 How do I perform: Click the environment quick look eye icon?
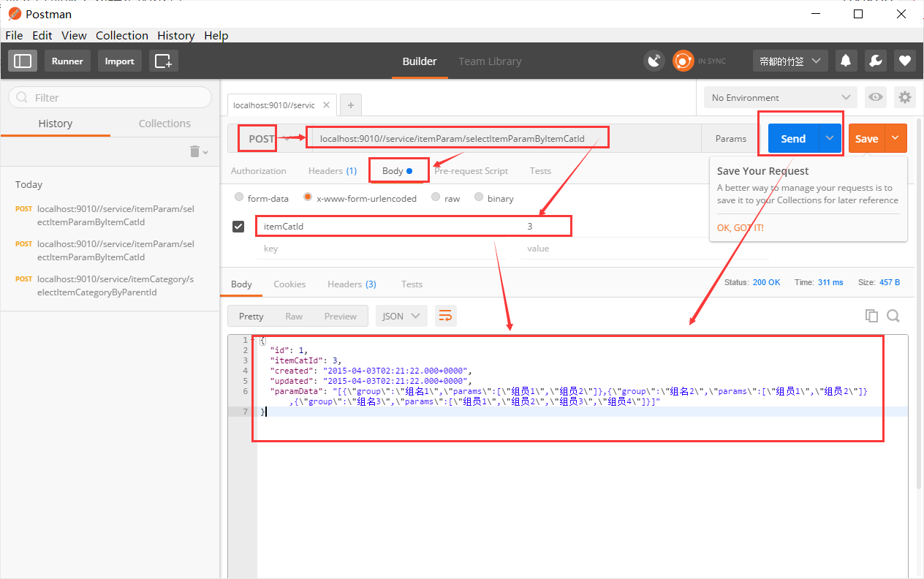click(874, 97)
